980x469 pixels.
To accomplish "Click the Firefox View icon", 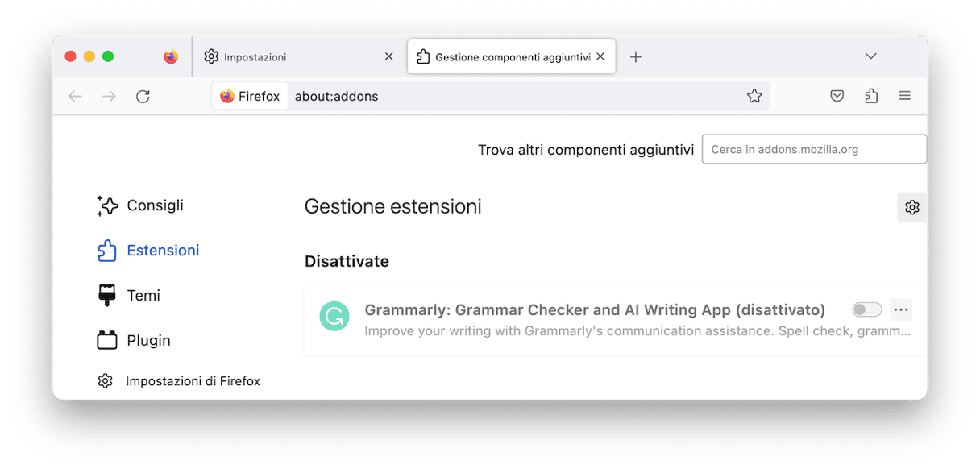I will 171,56.
